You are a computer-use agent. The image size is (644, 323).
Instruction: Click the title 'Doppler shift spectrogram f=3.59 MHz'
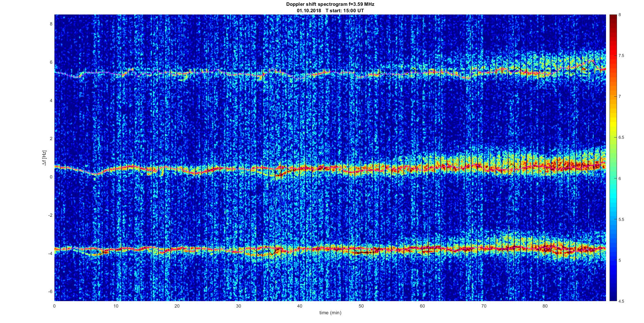point(330,5)
